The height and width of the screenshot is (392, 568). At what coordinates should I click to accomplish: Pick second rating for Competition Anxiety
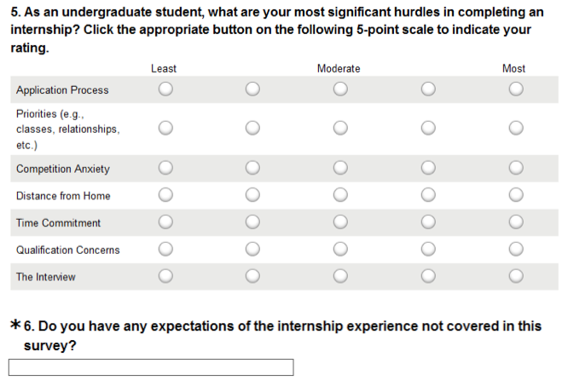pyautogui.click(x=252, y=168)
